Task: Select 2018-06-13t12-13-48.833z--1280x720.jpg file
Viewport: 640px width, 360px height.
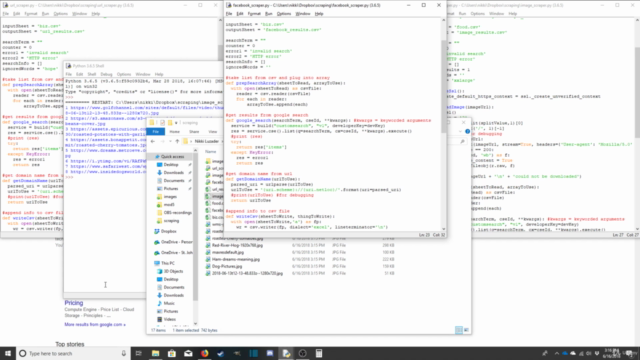Action: point(247,273)
